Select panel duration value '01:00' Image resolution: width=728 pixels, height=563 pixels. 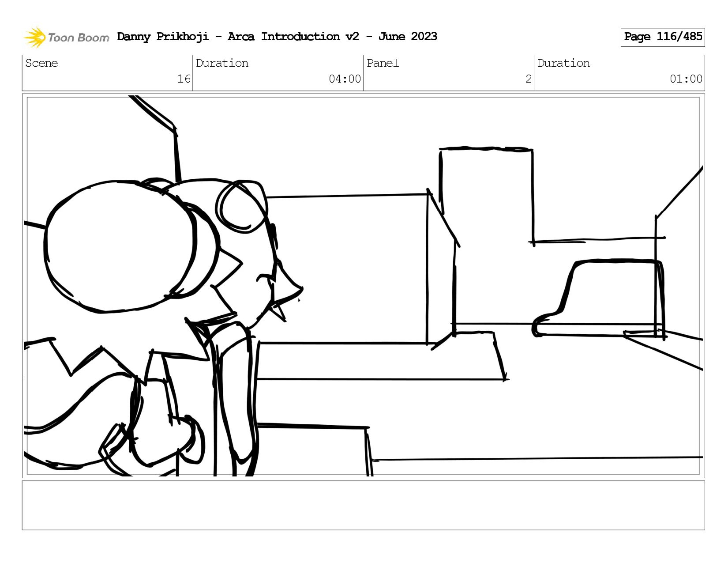686,79
